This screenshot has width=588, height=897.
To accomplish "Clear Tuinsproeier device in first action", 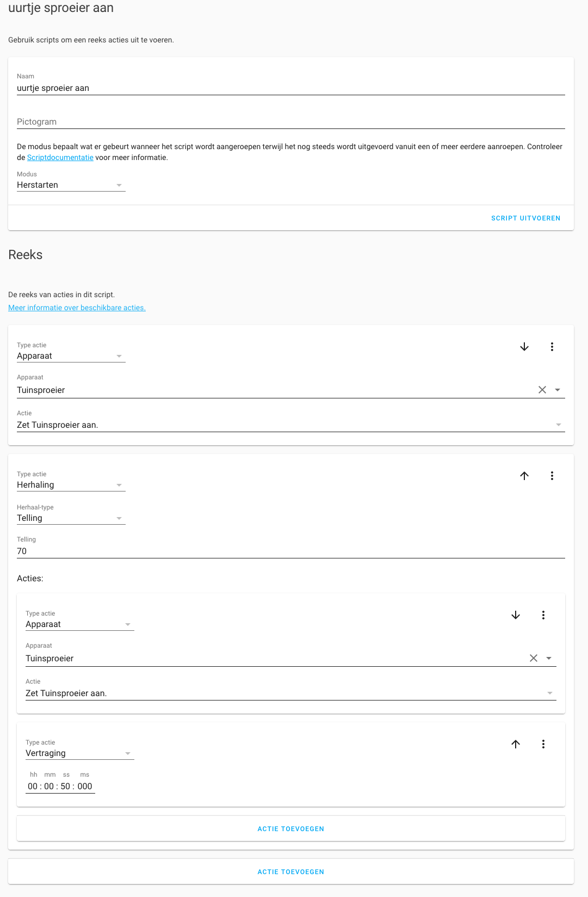I will (x=542, y=390).
